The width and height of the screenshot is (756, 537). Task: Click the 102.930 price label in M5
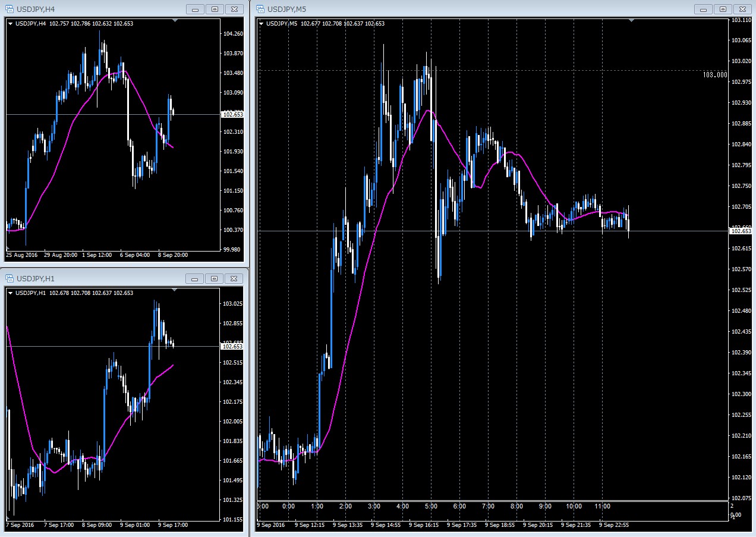(741, 103)
